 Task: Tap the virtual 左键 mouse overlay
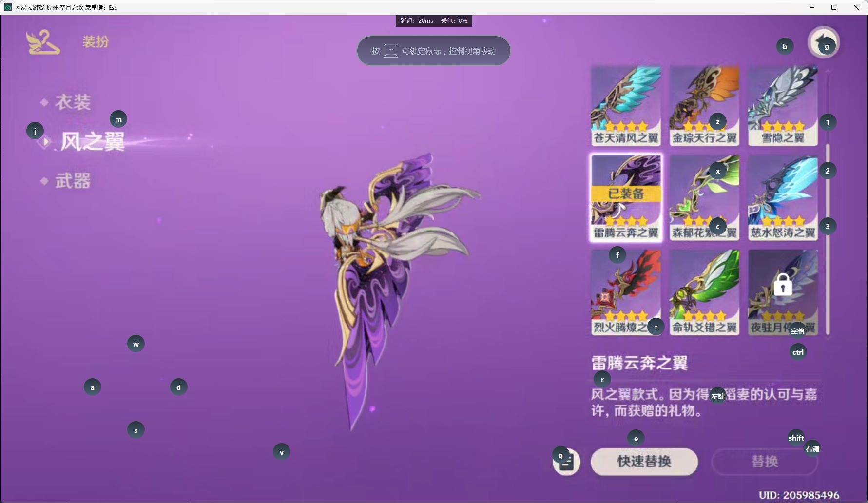pos(718,396)
